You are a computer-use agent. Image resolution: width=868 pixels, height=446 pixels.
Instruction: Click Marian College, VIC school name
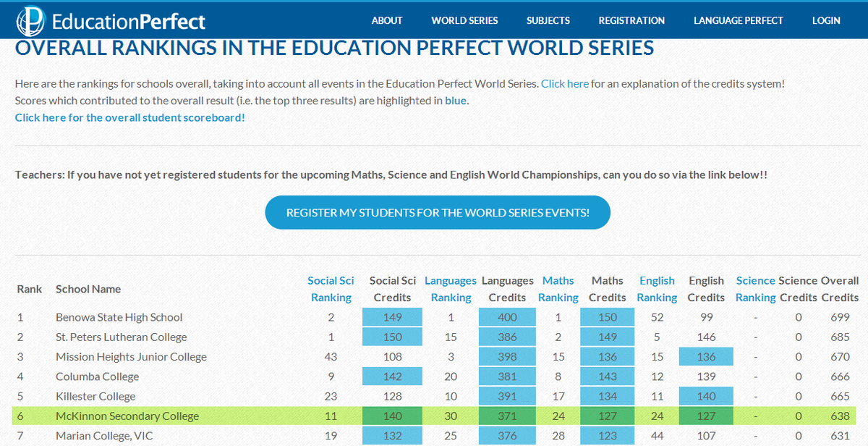click(x=105, y=435)
